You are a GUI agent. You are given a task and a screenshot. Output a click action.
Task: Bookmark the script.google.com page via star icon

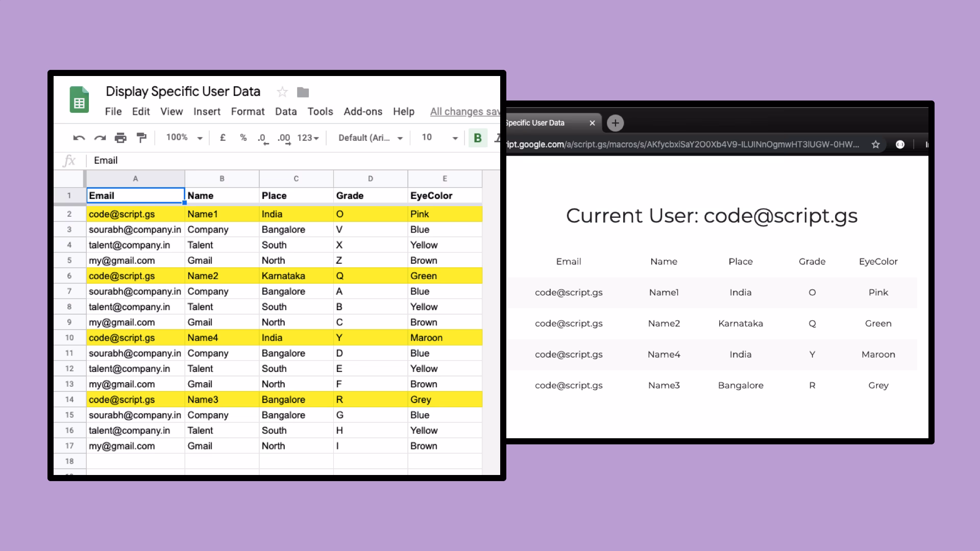tap(876, 144)
